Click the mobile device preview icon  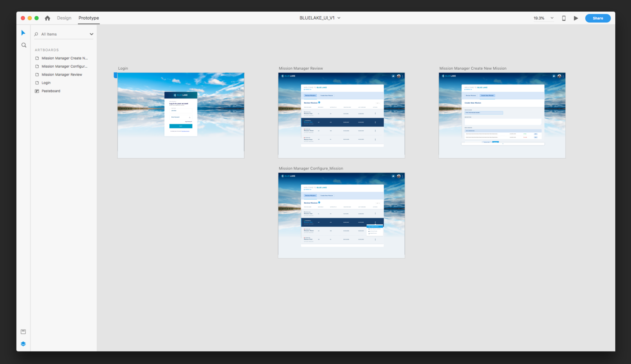(564, 18)
